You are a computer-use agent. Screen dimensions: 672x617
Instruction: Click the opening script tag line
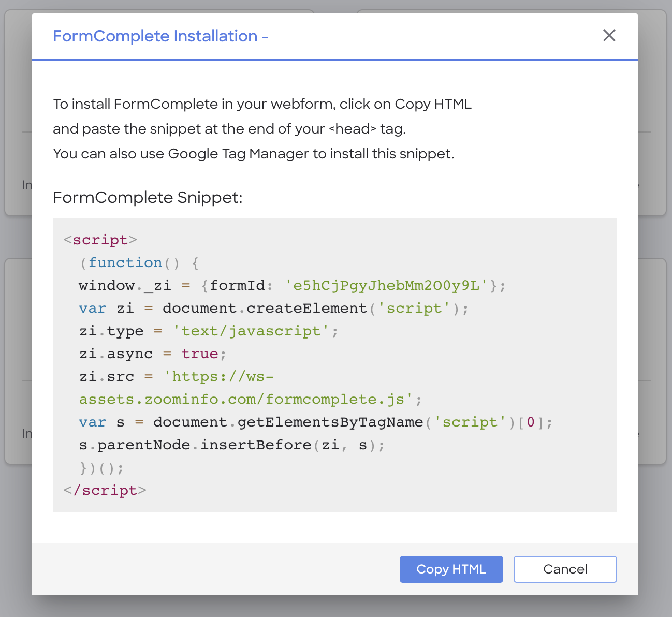click(x=100, y=240)
